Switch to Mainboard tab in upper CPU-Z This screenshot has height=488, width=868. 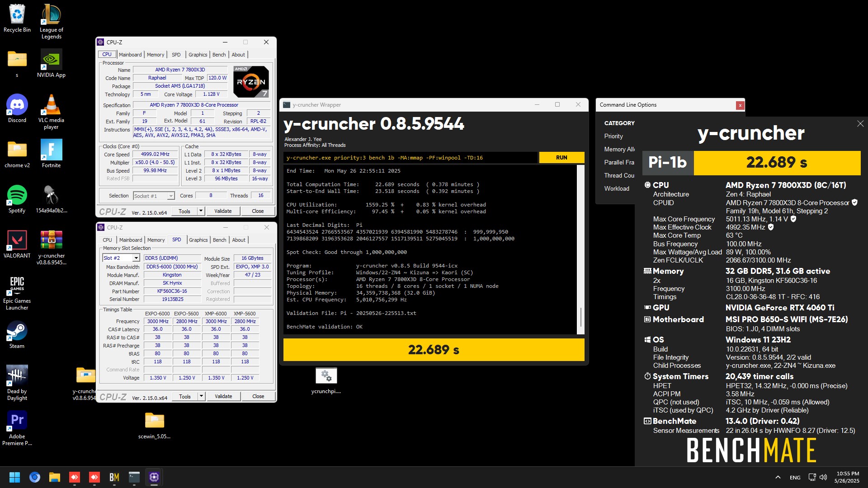(130, 55)
